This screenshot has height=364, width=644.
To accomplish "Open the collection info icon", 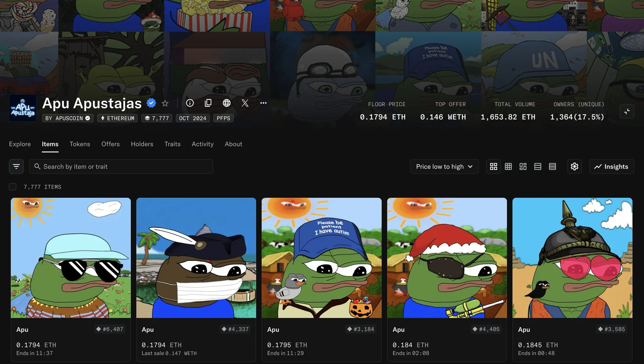I will click(x=190, y=103).
